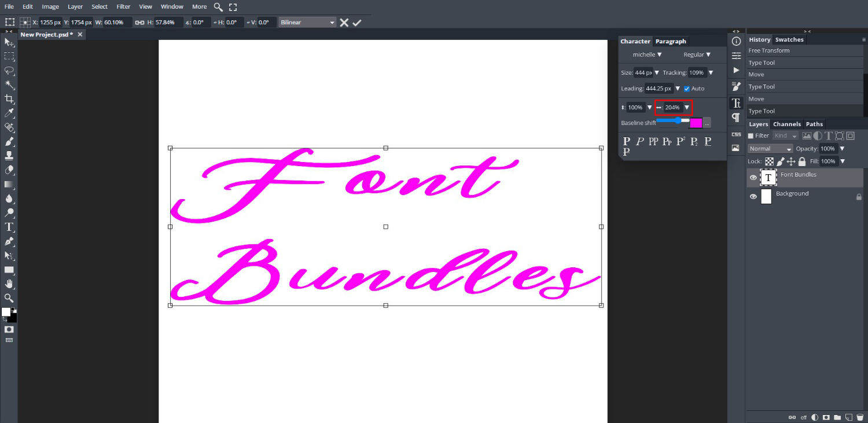Delete layer with trash icon
Viewport: 868px width, 423px height.
(860, 417)
